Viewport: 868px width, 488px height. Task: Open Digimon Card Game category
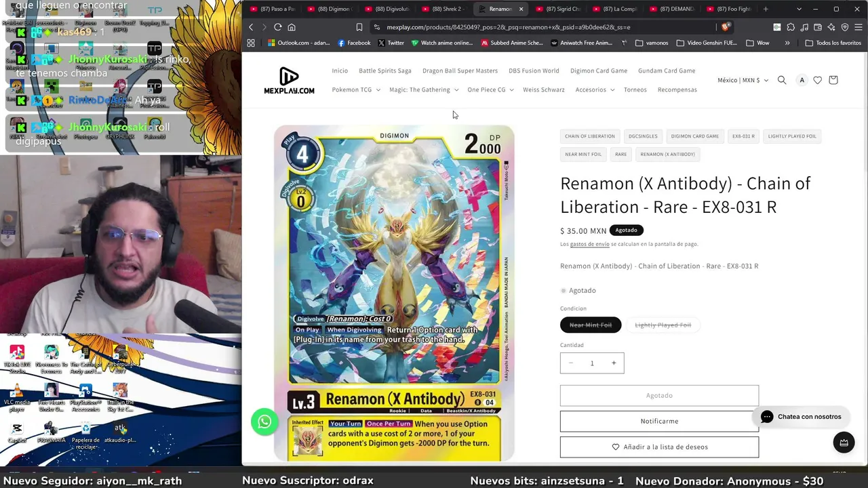[599, 70]
